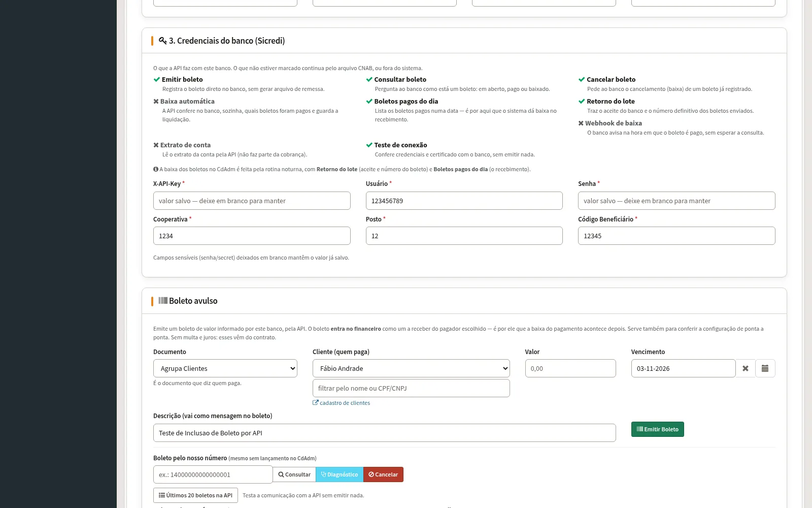This screenshot has width=812, height=508.
Task: Click the red Cancelar button
Action: (x=383, y=474)
